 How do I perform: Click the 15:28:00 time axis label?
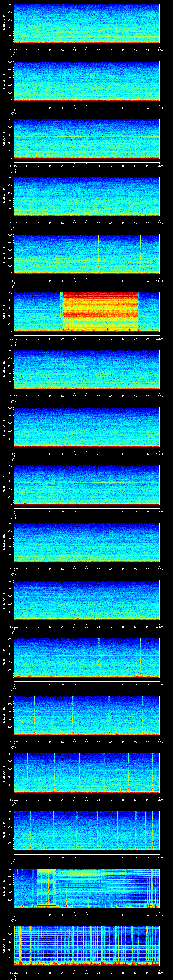(13, 742)
